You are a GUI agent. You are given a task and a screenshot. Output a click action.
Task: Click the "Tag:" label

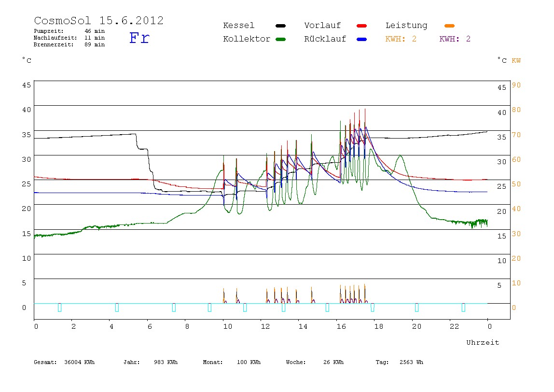point(382,362)
